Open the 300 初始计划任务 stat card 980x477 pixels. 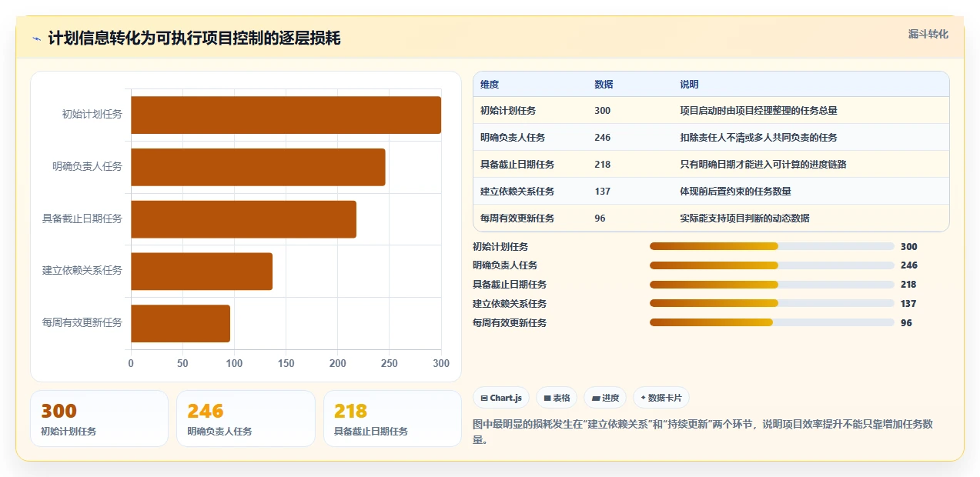[x=99, y=419]
